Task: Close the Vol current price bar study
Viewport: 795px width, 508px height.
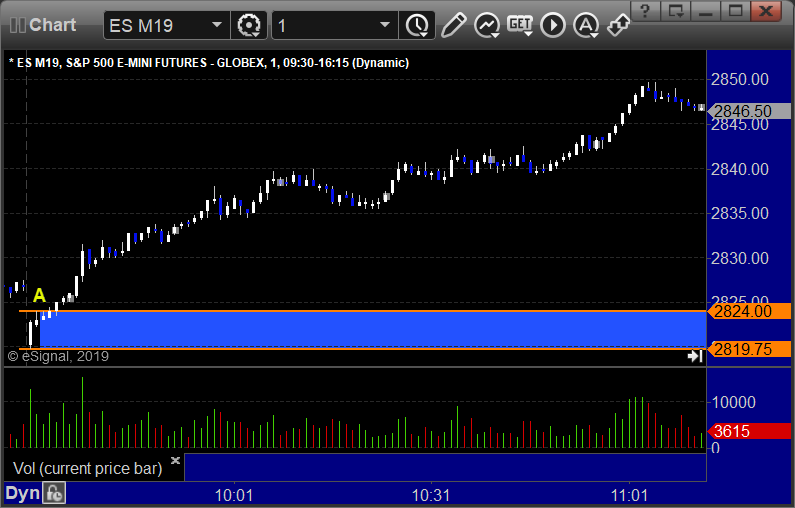Action: pos(175,460)
